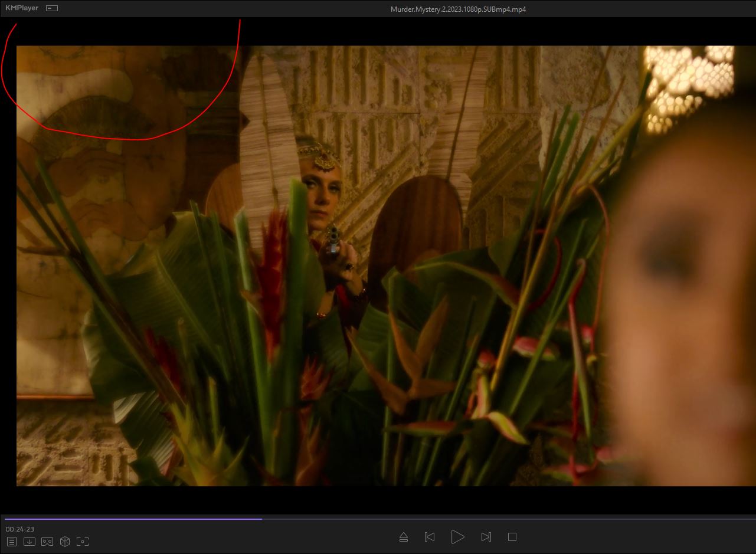
Task: Click the screen capture frame icon
Action: (x=83, y=541)
